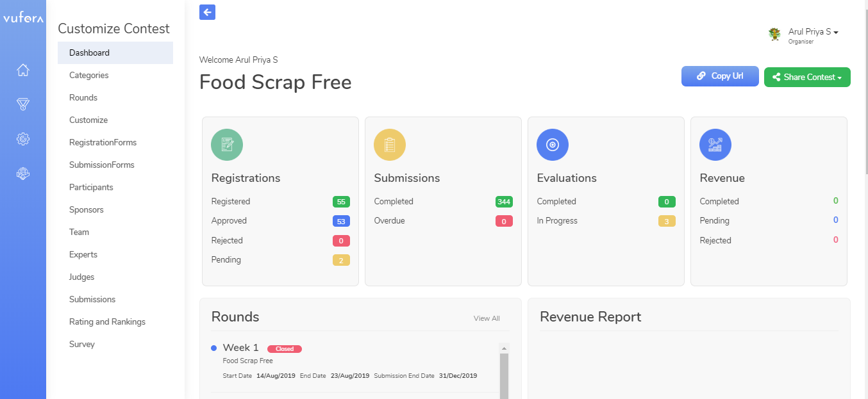Click the Week 1 round title
The height and width of the screenshot is (399, 868).
click(x=241, y=348)
